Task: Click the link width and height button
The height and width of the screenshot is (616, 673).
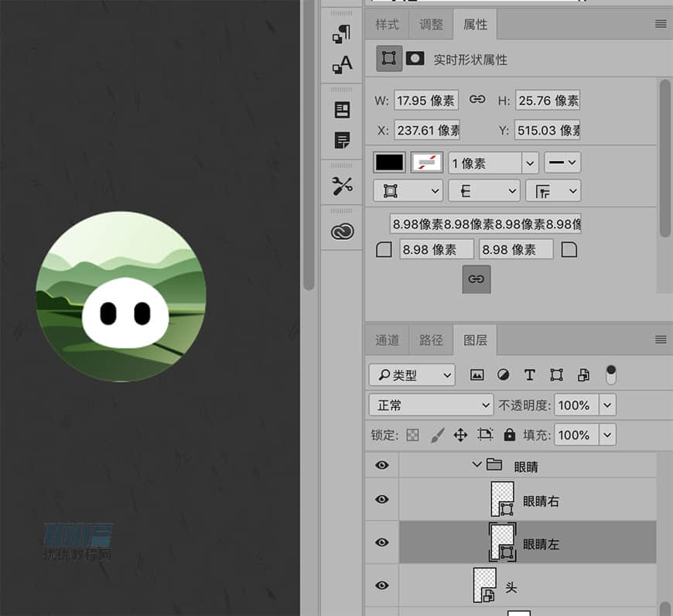Action: click(x=477, y=100)
